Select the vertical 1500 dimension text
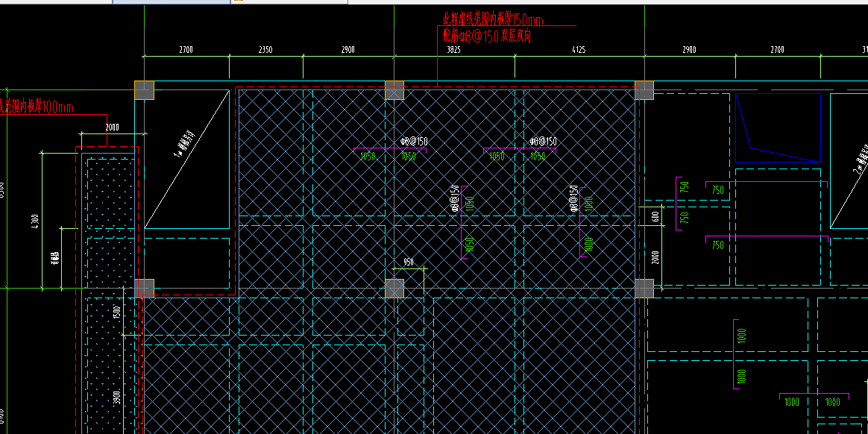Viewport: 868px width, 434px height. (x=117, y=312)
